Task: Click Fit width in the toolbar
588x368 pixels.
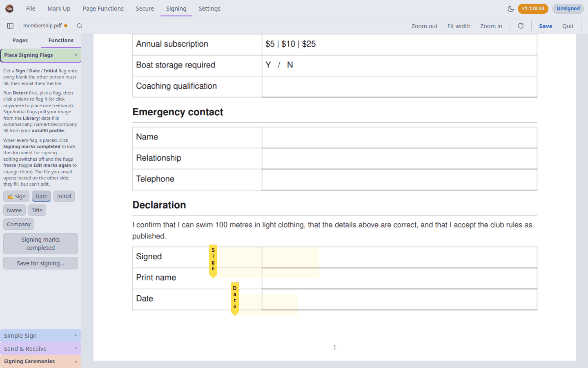Action: [459, 26]
